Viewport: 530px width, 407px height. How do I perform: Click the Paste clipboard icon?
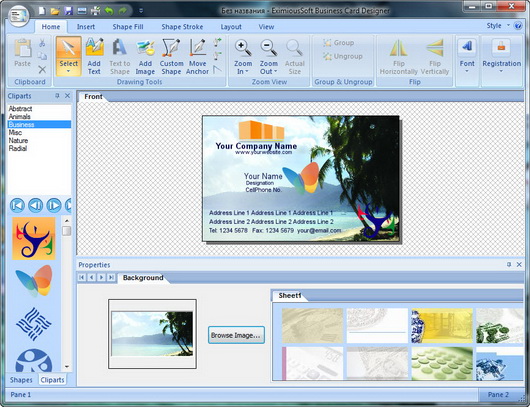pyautogui.click(x=23, y=53)
